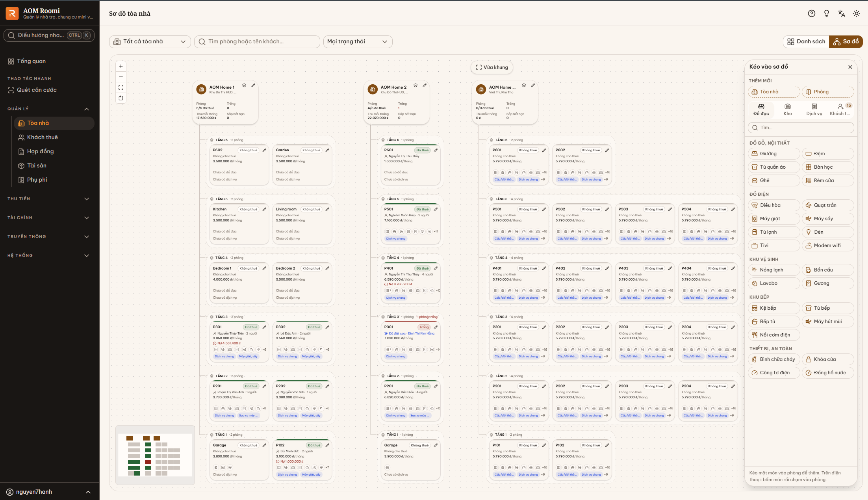Open Tổng quan in sidebar
This screenshot has width=868, height=500.
(50, 61)
